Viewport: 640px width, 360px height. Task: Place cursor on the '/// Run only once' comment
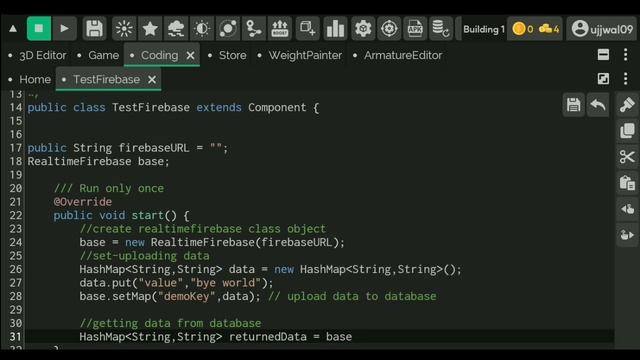pyautogui.click(x=109, y=188)
